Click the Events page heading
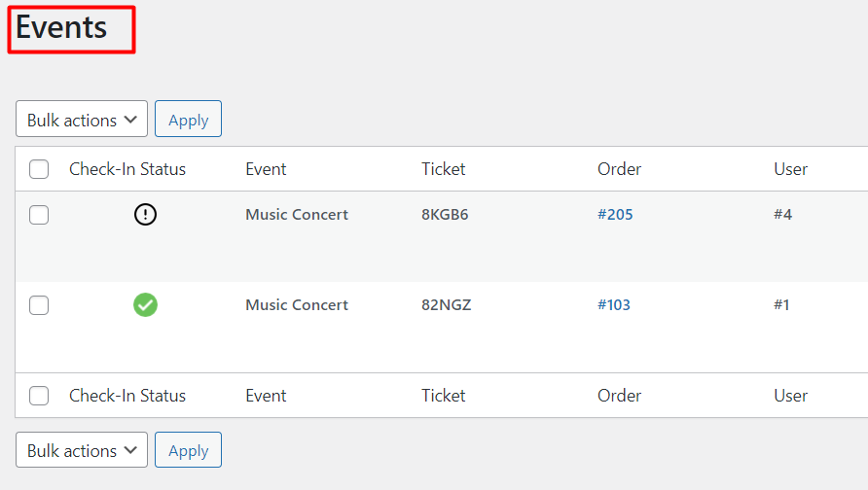 pos(61,27)
